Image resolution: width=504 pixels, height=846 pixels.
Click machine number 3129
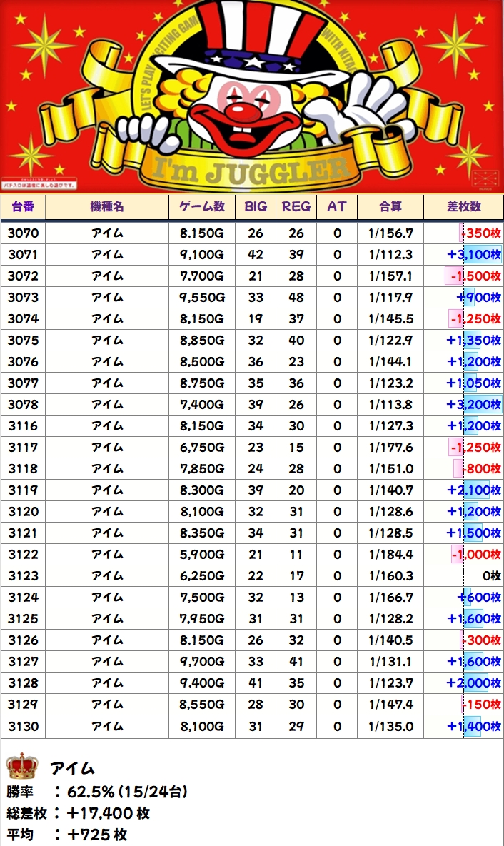point(24,705)
